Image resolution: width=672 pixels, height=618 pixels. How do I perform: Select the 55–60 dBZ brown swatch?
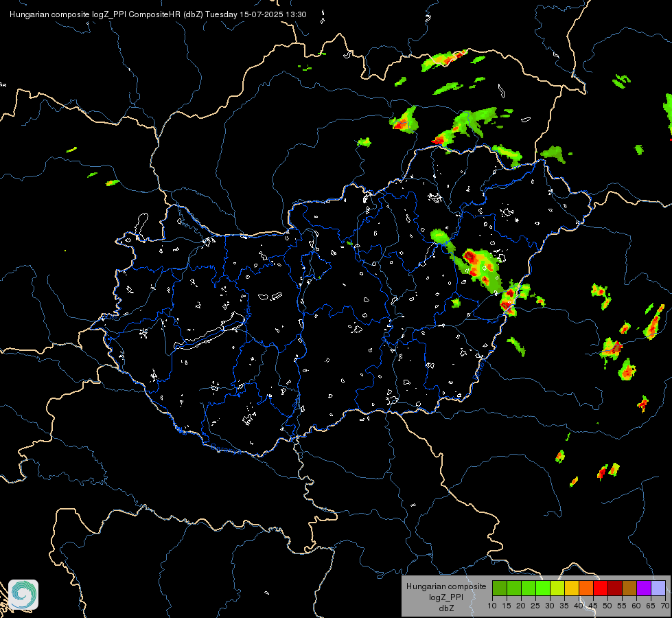pyautogui.click(x=629, y=588)
